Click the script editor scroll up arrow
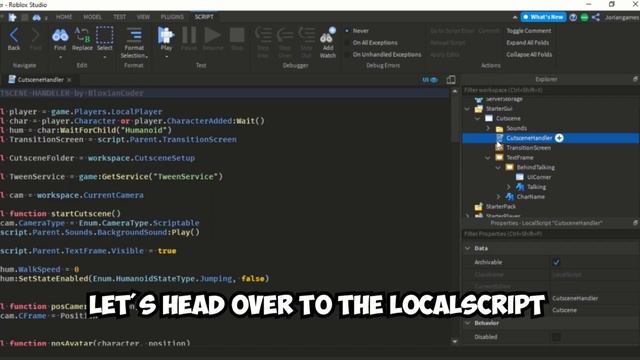This screenshot has height=360, width=640. (455, 91)
